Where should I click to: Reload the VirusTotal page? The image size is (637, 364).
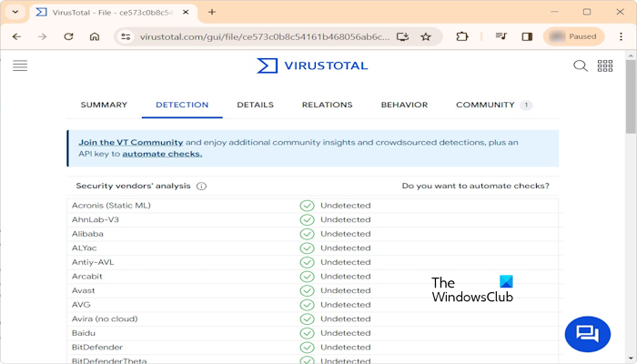click(x=68, y=36)
